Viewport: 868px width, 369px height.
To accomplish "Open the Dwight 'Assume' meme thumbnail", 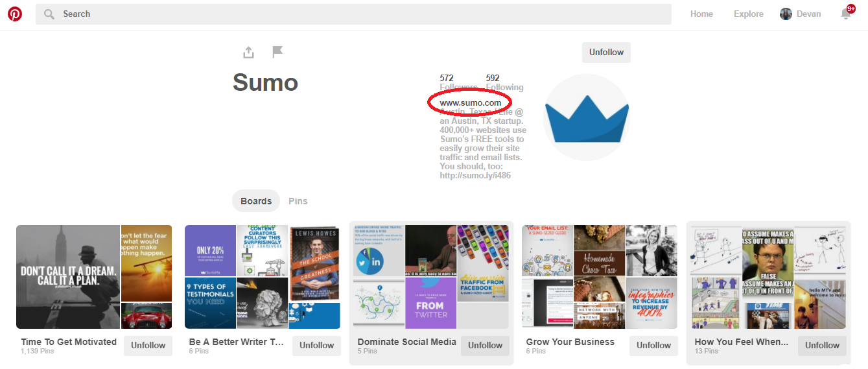I will coord(768,263).
